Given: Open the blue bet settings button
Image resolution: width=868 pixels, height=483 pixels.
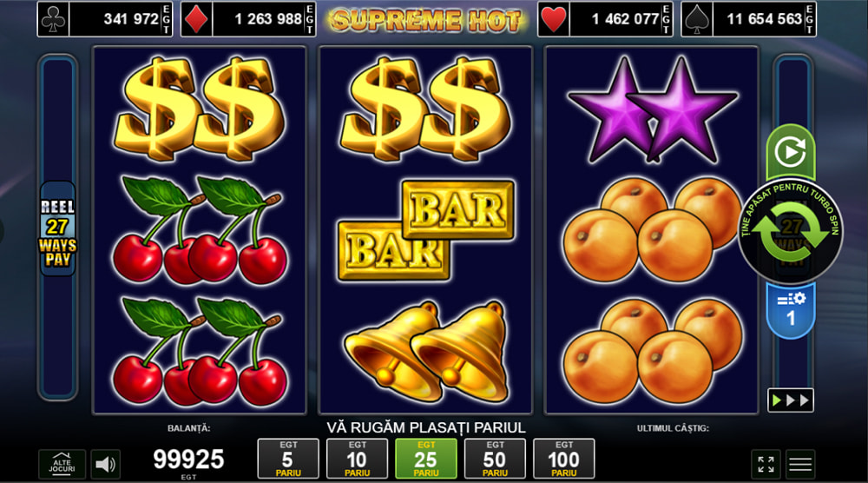Looking at the screenshot, I should 791,311.
